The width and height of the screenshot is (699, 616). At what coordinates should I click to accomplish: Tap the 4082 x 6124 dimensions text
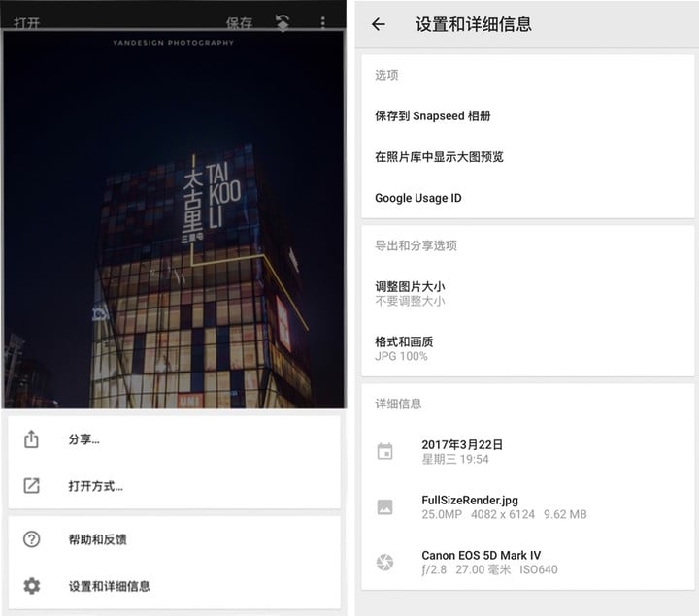click(503, 514)
